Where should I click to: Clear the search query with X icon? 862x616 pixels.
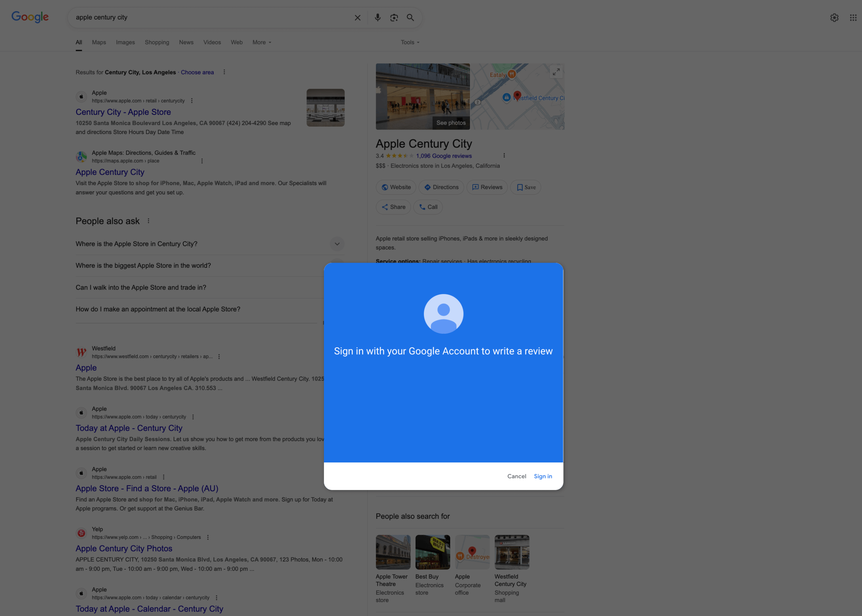(x=357, y=18)
